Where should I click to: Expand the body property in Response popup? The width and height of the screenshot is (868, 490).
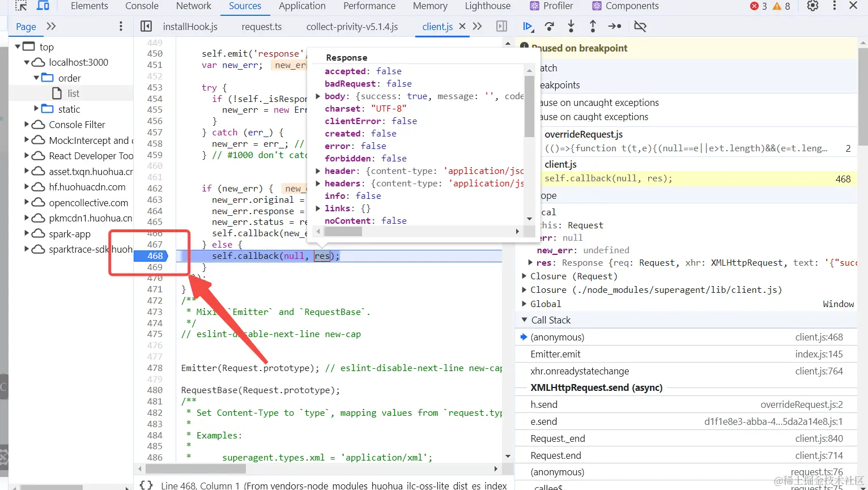[x=318, y=96]
